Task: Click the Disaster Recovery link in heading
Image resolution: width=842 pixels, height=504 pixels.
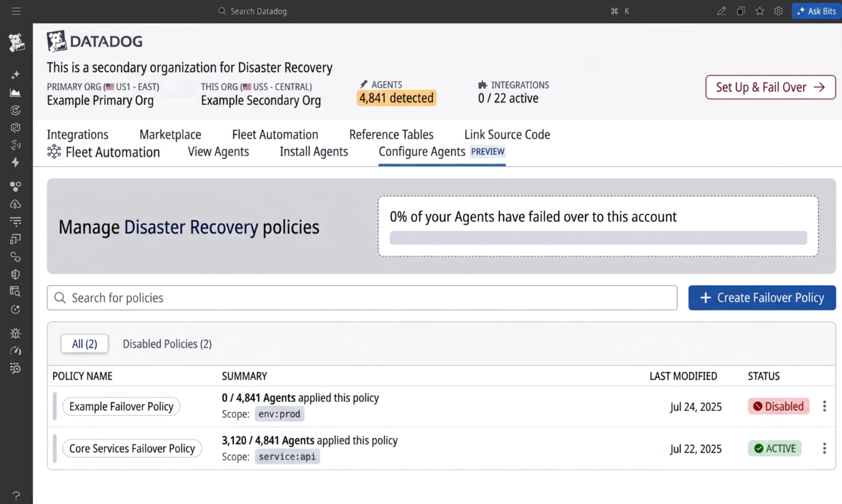Action: tap(191, 227)
